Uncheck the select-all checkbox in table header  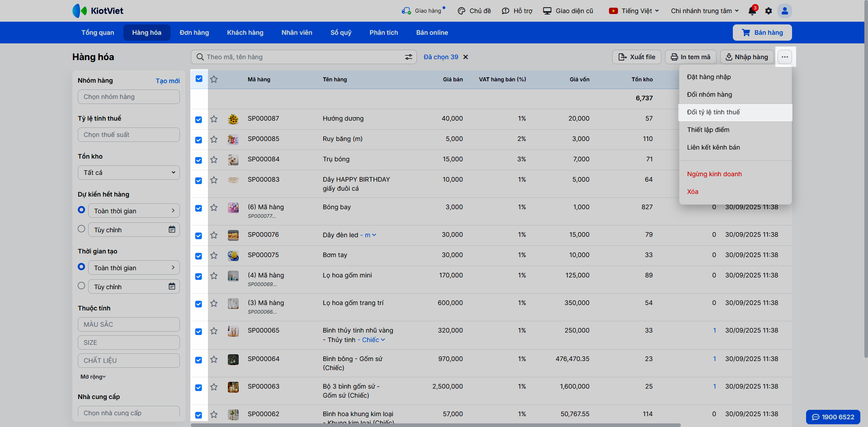(199, 79)
